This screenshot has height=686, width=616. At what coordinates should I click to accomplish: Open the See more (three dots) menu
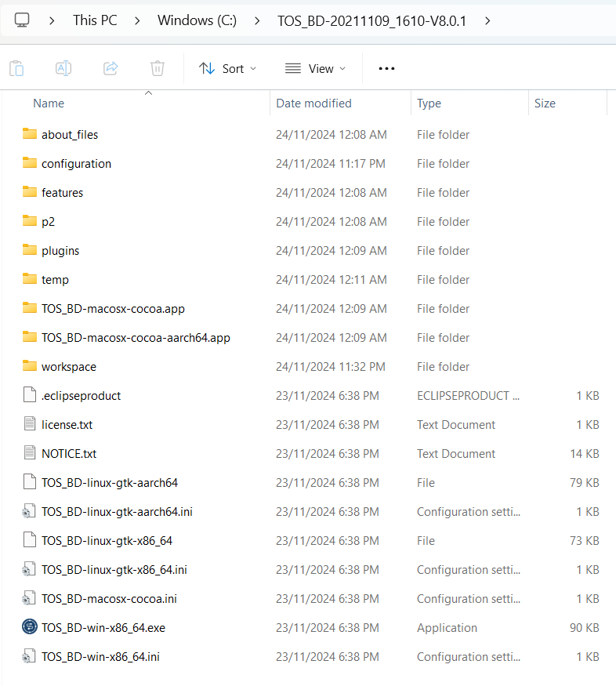point(386,69)
